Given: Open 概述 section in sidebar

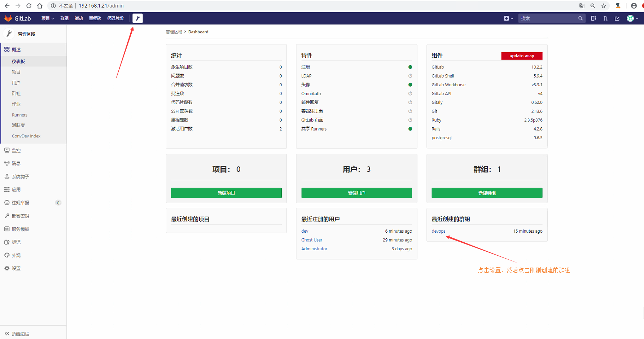Looking at the screenshot, I should tap(33, 49).
